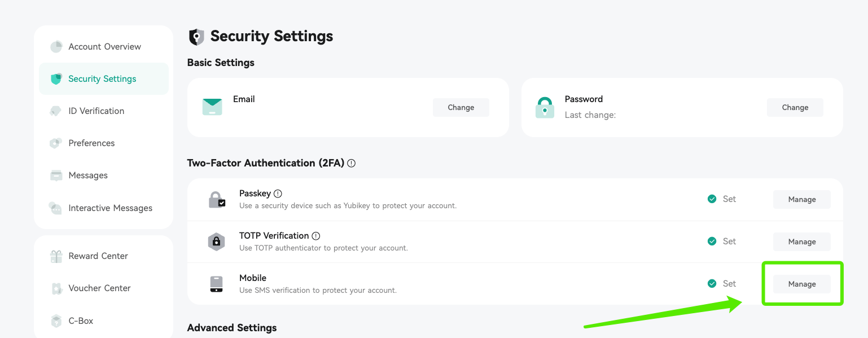Manage Mobile SMS verification
This screenshot has height=338, width=868.
pos(802,284)
